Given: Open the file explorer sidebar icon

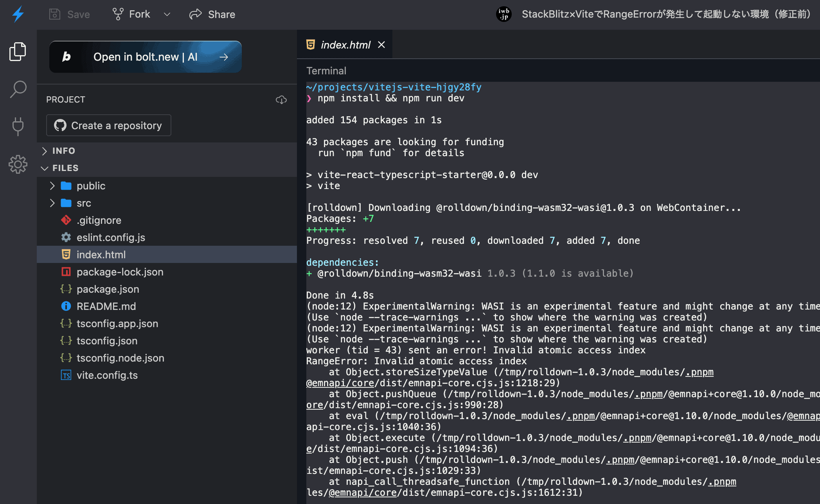Looking at the screenshot, I should tap(18, 52).
